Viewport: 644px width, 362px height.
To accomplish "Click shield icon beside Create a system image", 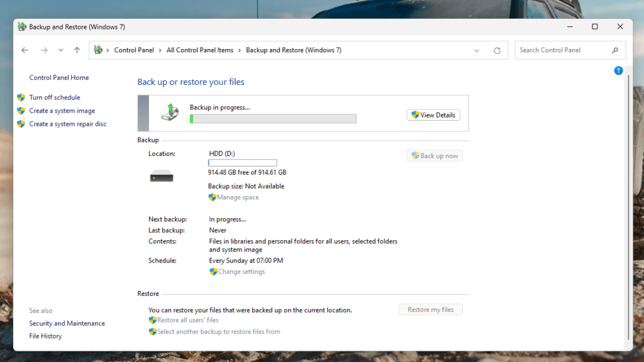I will click(x=21, y=111).
